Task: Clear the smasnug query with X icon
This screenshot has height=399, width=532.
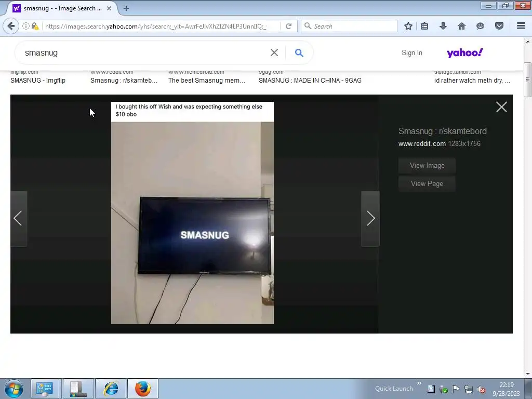Action: coord(274,52)
